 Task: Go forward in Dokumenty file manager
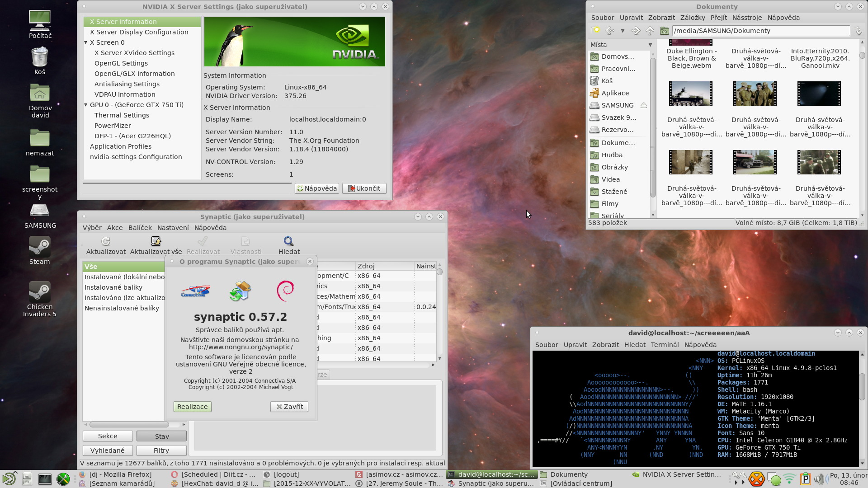pyautogui.click(x=636, y=31)
